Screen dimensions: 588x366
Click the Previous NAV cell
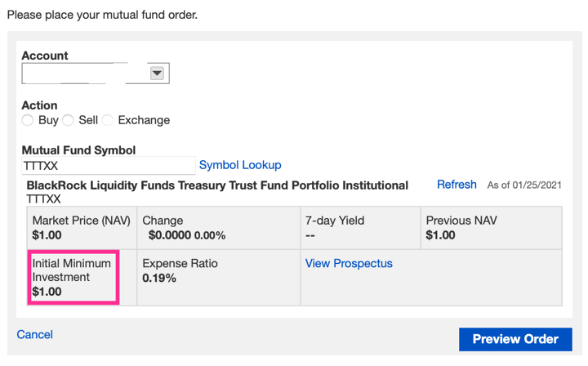coord(491,228)
